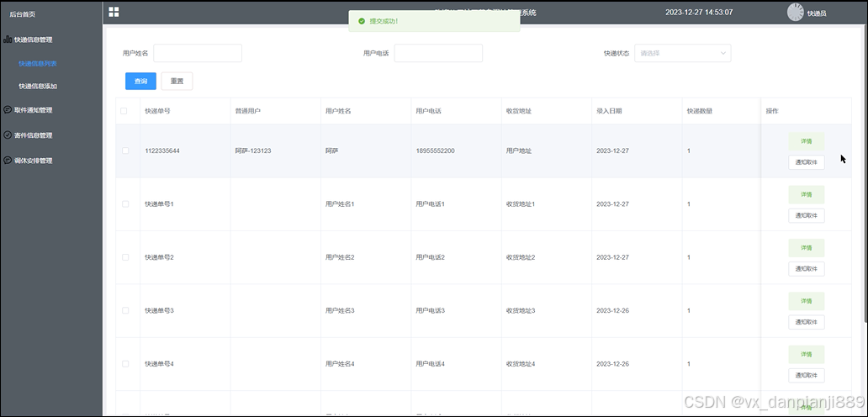Image resolution: width=868 pixels, height=417 pixels.
Task: Open 快递信息添加 submenu item
Action: (x=38, y=87)
